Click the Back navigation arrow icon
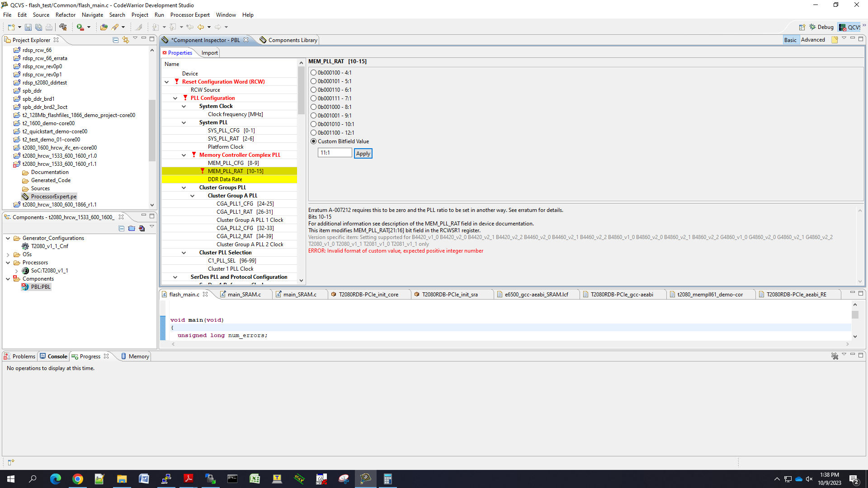Screen dimensions: 868x488 point(201,27)
